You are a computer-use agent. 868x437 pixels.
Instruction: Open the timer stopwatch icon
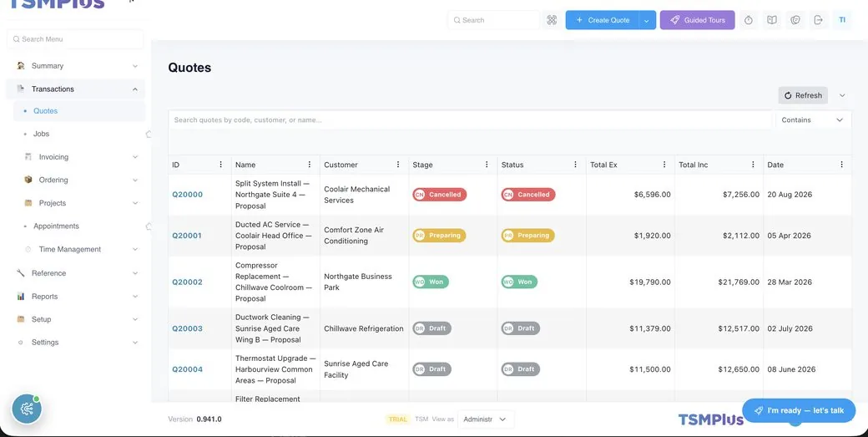point(749,20)
